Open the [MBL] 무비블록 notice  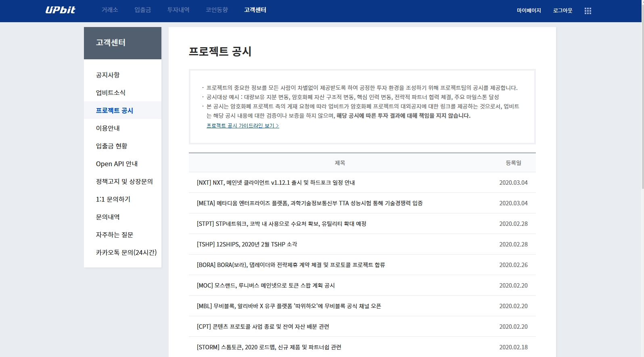[289, 306]
